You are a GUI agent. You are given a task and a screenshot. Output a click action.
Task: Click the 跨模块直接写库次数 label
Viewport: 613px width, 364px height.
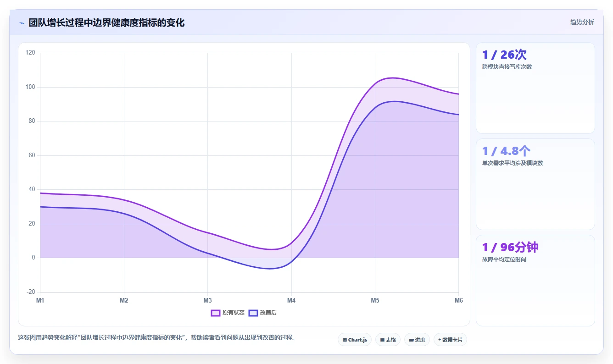(x=507, y=67)
